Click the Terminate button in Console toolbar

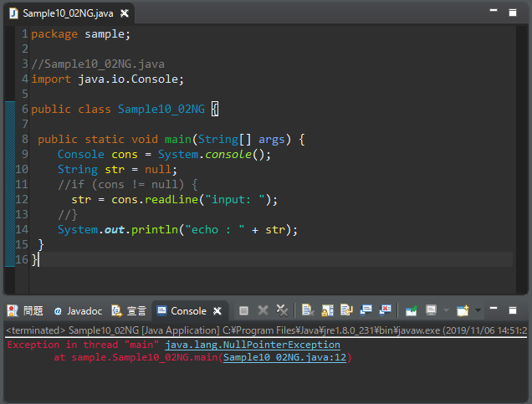(243, 310)
